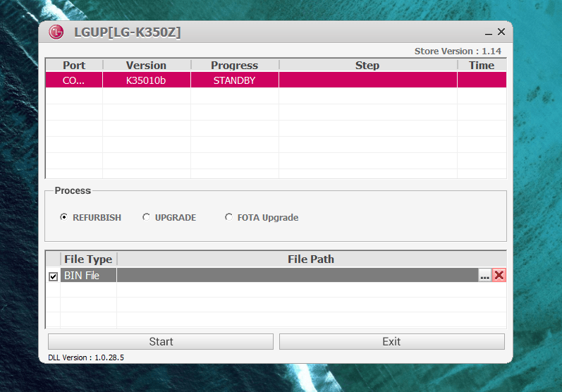Screen dimensions: 562x392
Task: Click the File Type column header
Action: [89, 259]
